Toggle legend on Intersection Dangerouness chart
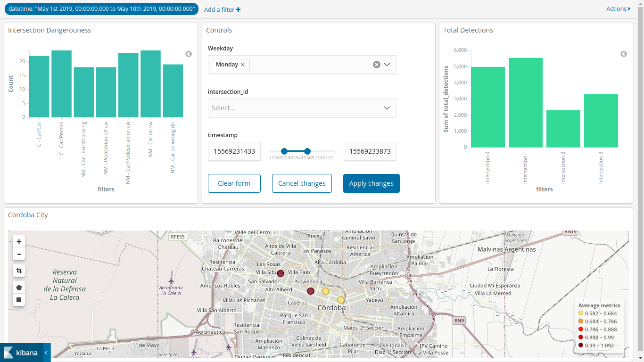Image resolution: width=644 pixels, height=362 pixels. (189, 54)
